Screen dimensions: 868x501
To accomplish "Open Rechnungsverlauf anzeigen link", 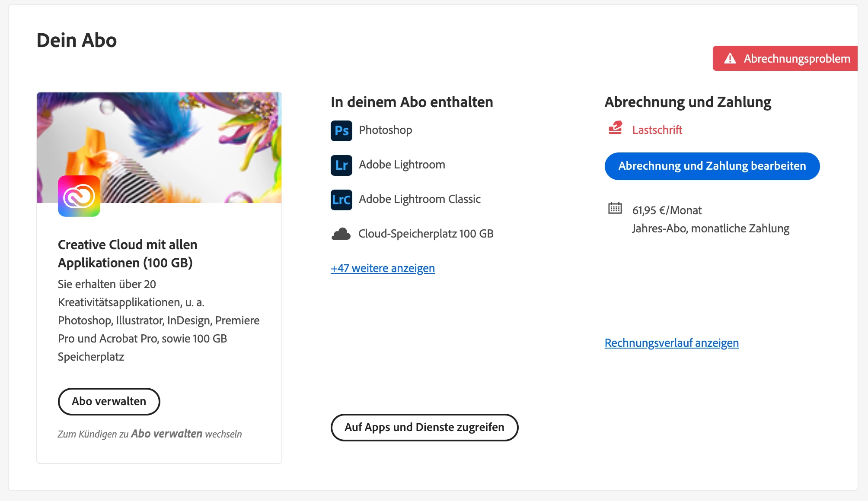I will 671,343.
